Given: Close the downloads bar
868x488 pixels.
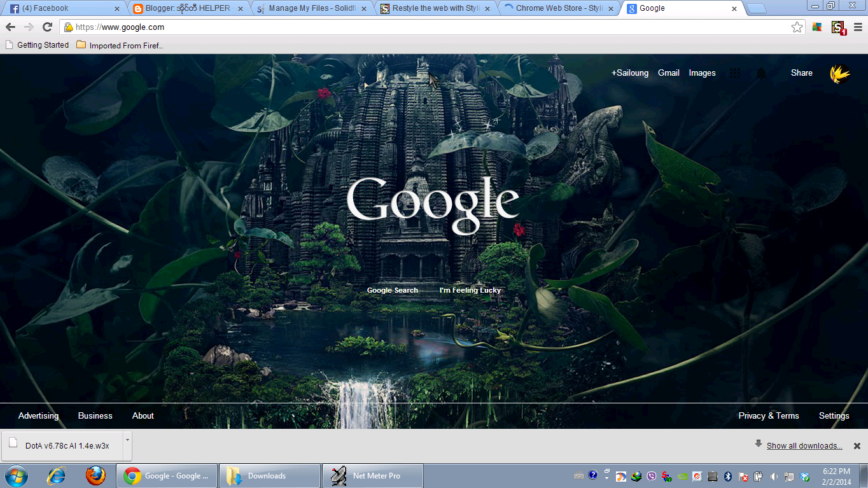Looking at the screenshot, I should click(857, 446).
